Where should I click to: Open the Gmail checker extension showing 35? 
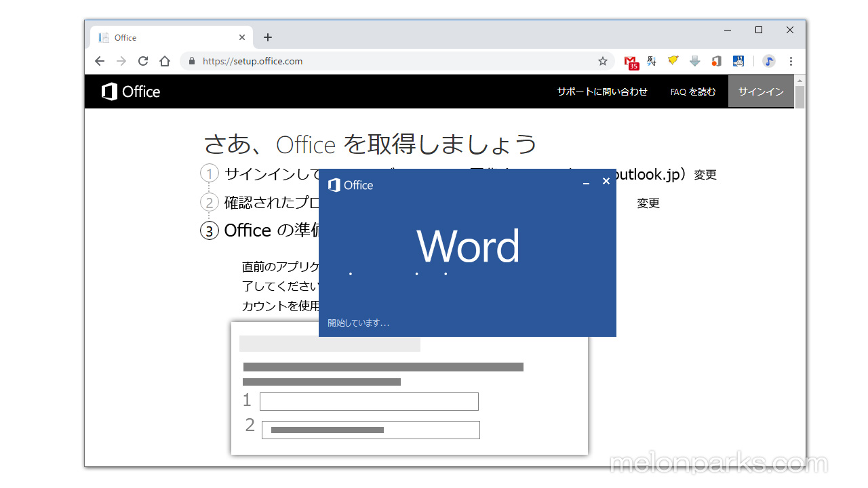click(x=631, y=62)
